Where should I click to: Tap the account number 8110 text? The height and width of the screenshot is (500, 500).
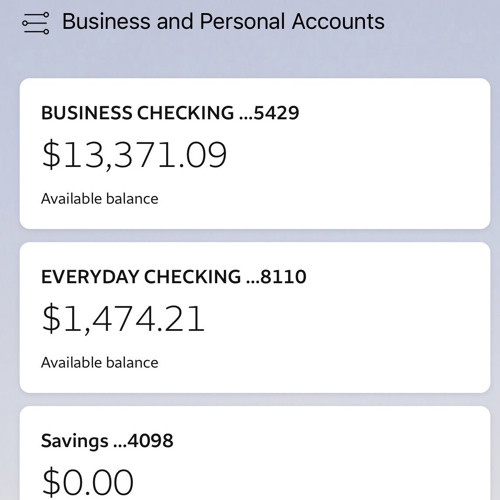click(283, 277)
